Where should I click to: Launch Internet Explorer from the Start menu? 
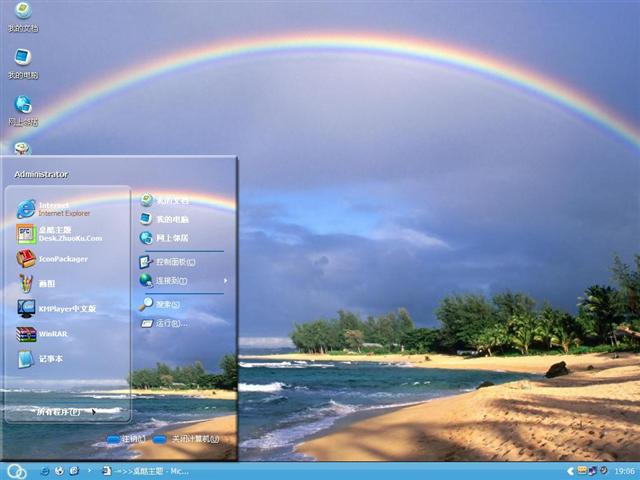pos(53,209)
